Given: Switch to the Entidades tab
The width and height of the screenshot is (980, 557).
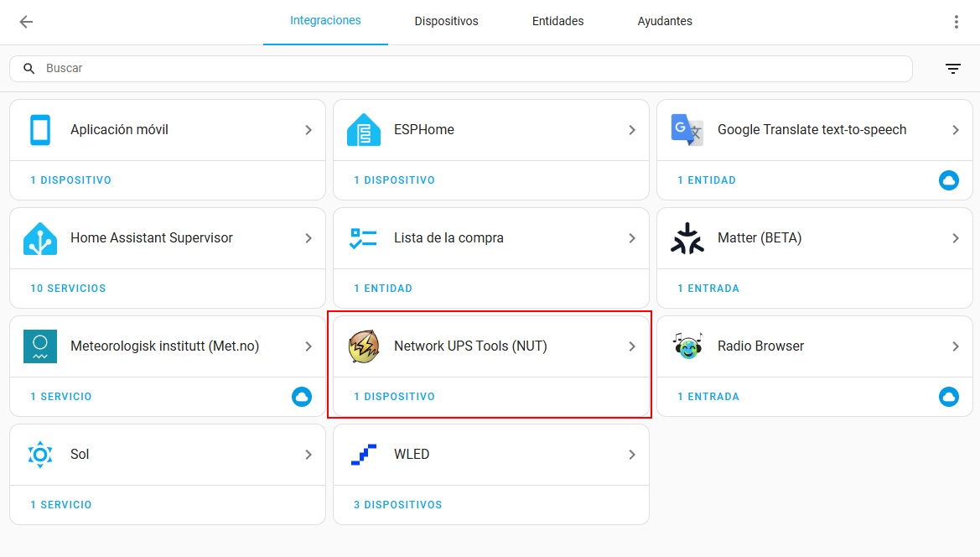Looking at the screenshot, I should [x=558, y=21].
